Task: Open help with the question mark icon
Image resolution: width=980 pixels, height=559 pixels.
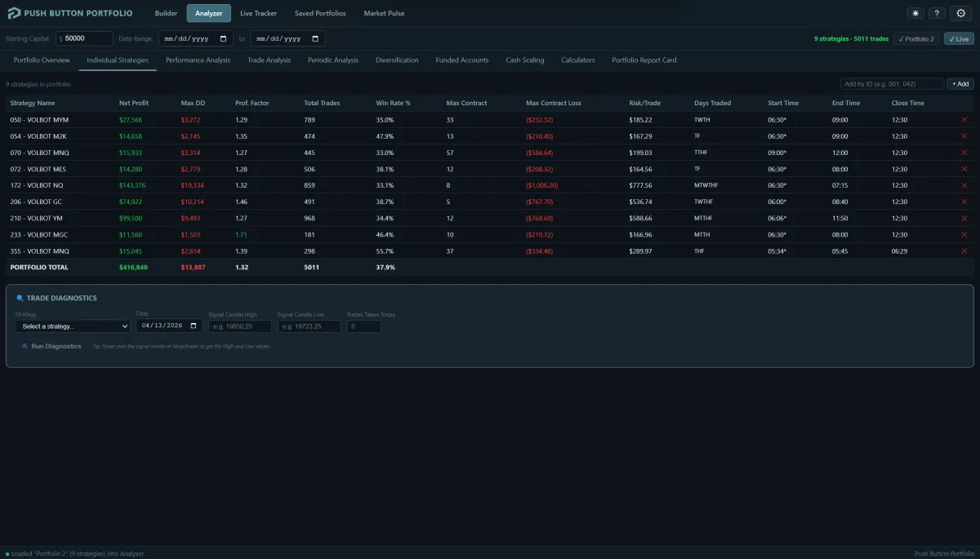Action: pyautogui.click(x=937, y=13)
